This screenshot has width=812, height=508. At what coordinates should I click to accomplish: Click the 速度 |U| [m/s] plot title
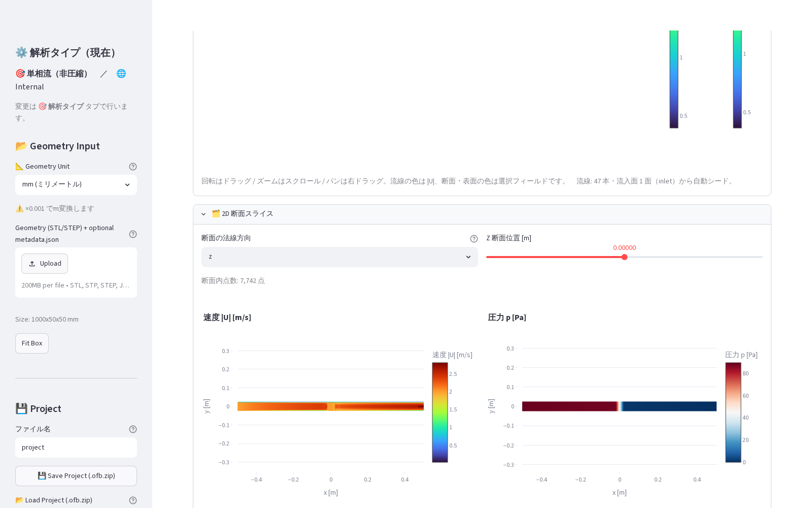coord(227,317)
